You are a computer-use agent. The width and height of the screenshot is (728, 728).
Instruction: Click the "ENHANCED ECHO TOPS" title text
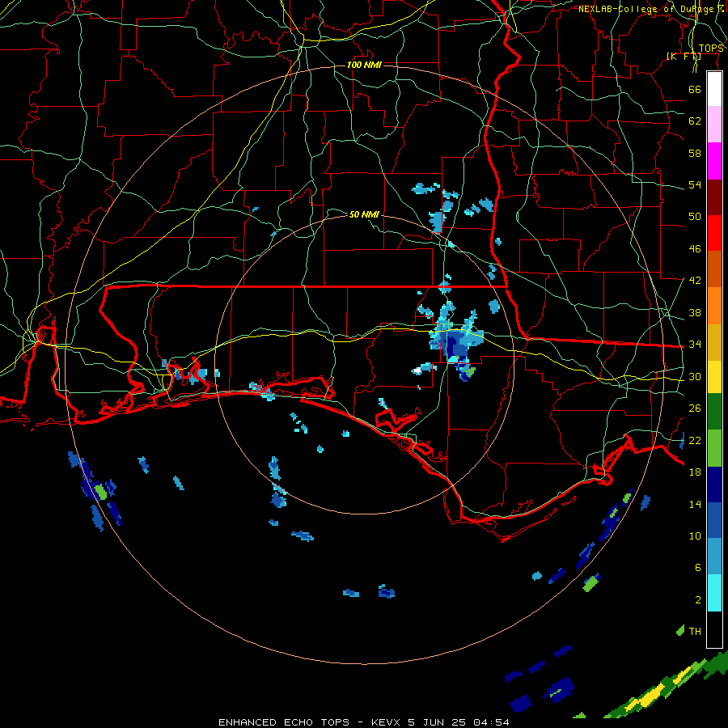coord(284,722)
